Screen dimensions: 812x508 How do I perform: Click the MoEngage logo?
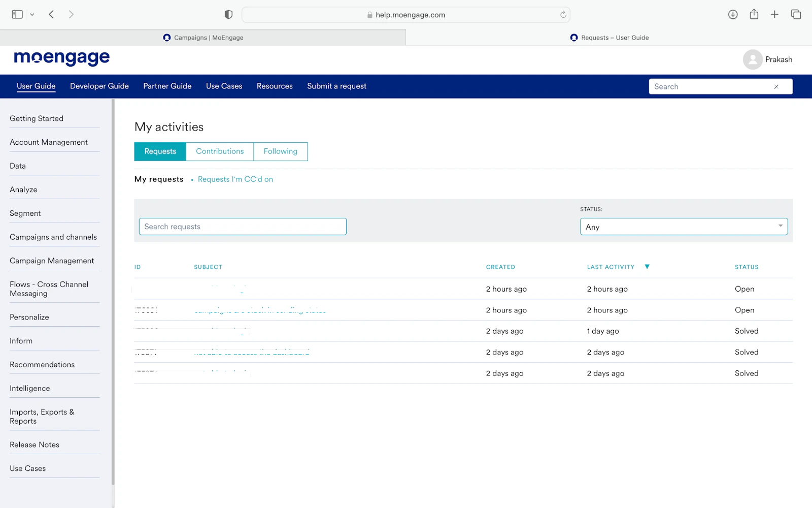[62, 58]
